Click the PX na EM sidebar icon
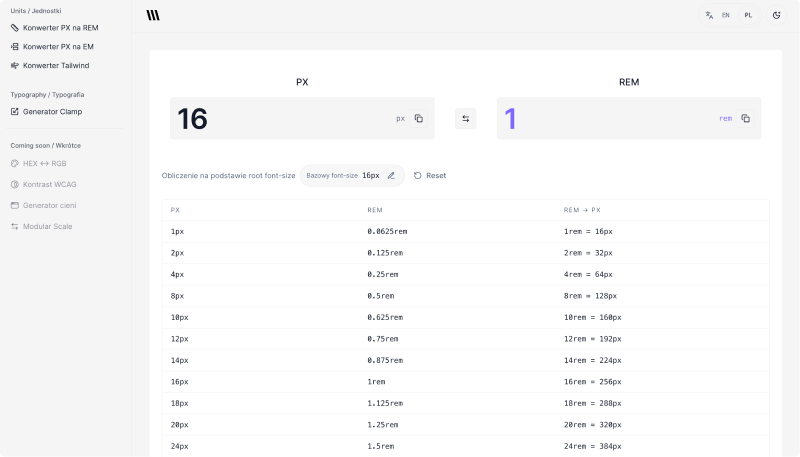 coord(15,47)
